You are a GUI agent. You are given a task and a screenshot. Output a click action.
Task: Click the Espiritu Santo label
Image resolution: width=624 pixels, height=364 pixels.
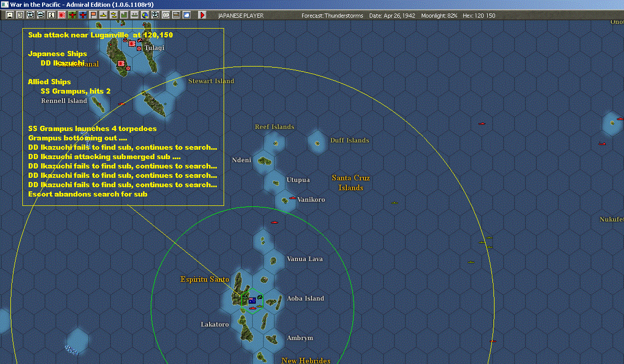click(x=205, y=279)
